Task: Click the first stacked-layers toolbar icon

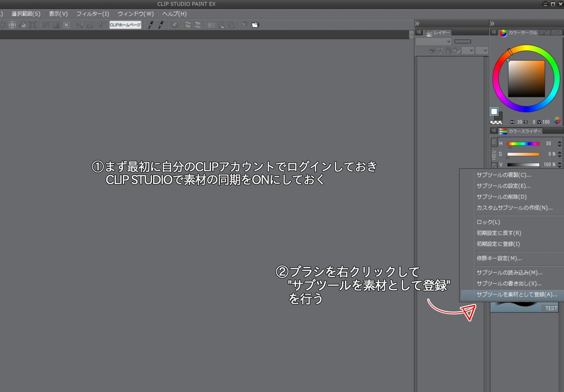Action: [x=187, y=25]
